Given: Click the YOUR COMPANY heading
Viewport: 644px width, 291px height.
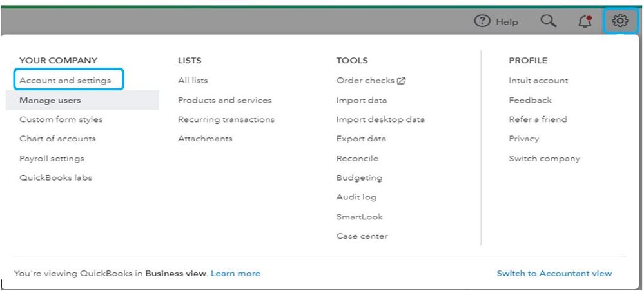Looking at the screenshot, I should (58, 61).
